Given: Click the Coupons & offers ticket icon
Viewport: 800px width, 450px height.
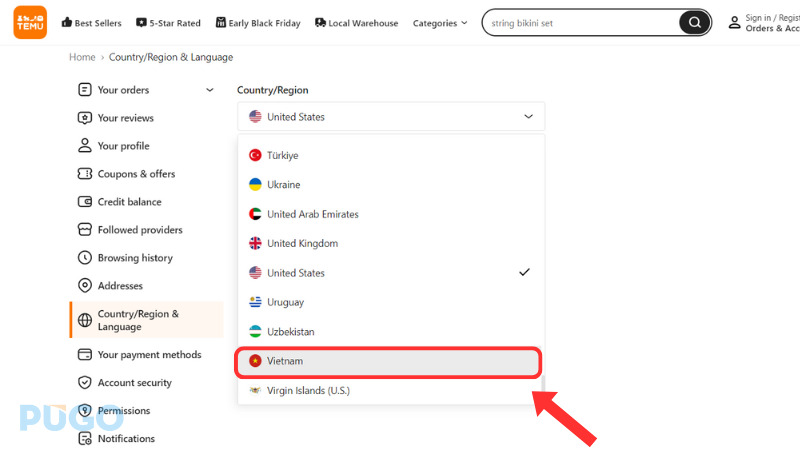Looking at the screenshot, I should click(x=85, y=174).
